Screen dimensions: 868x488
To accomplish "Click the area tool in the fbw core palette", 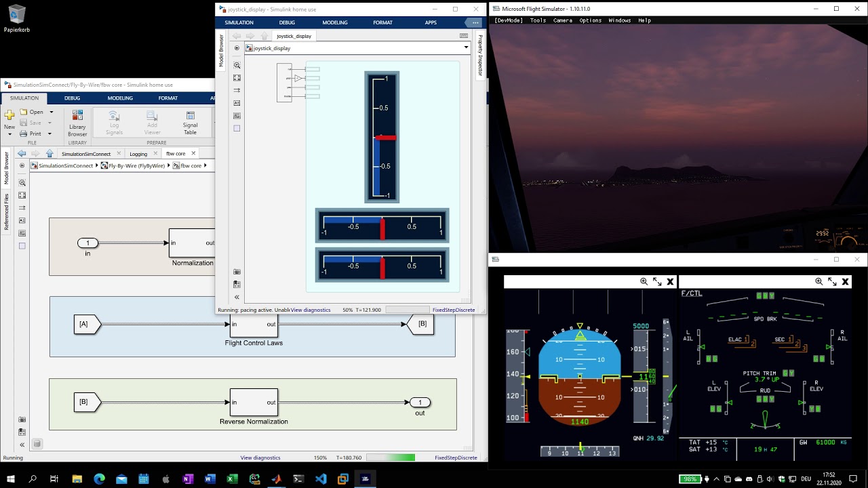I will 22,246.
